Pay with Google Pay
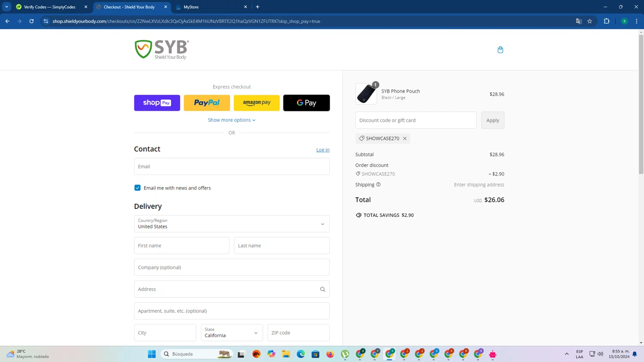This screenshot has height=362, width=644. pyautogui.click(x=307, y=103)
